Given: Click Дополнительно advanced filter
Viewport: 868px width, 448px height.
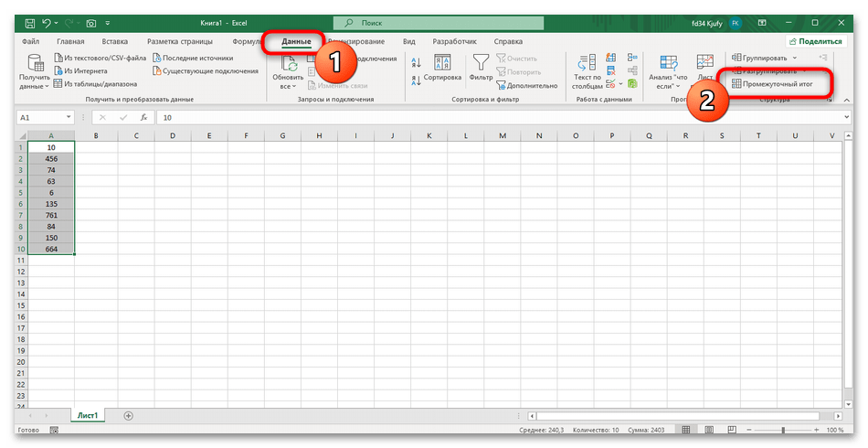Looking at the screenshot, I should [x=527, y=85].
